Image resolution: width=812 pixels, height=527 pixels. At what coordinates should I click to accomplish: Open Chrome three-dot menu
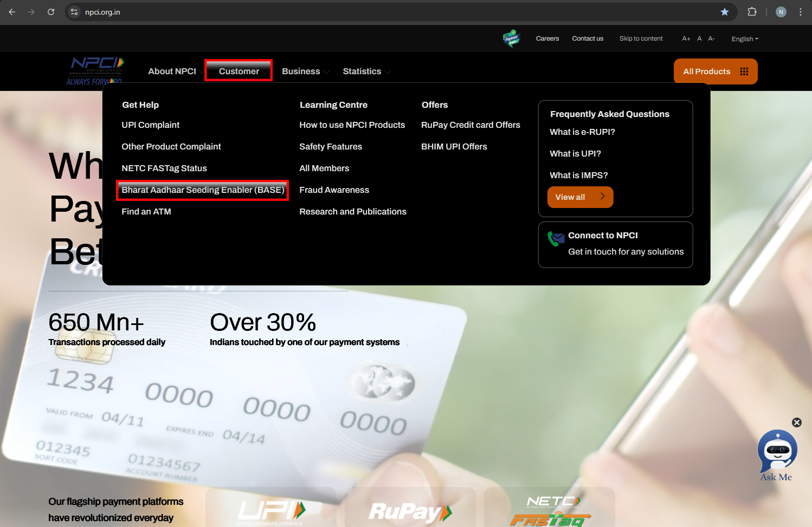[x=800, y=12]
